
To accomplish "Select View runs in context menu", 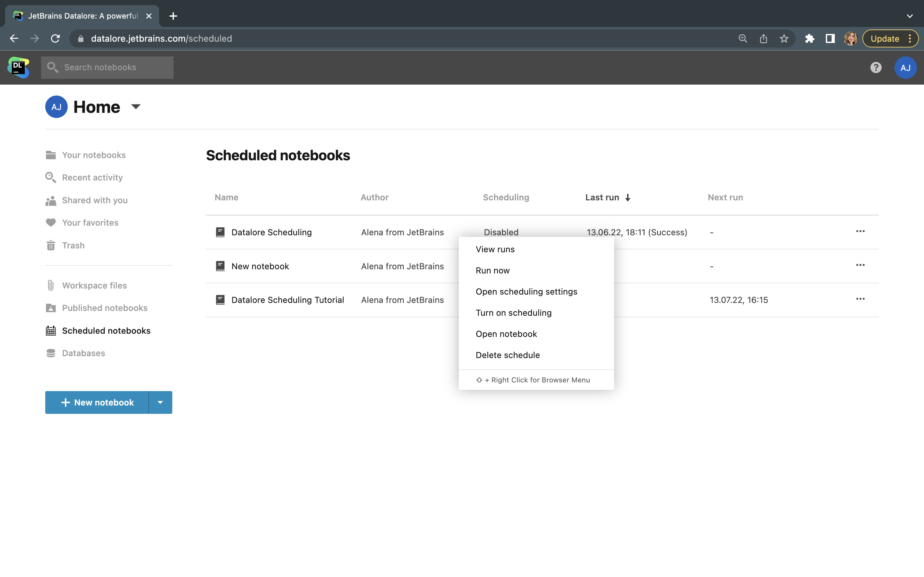I will [x=495, y=249].
